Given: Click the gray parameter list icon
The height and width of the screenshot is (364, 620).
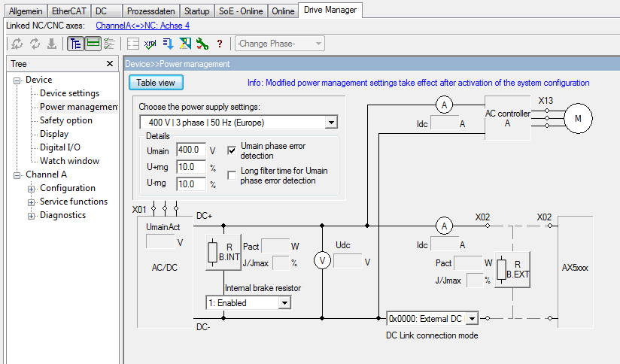Looking at the screenshot, I should pos(133,44).
